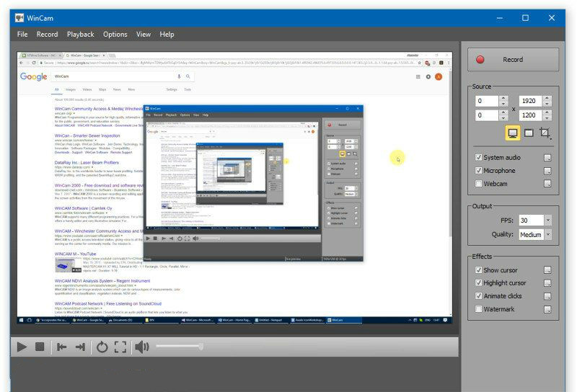Click 'DataRay Inc.: Laser Beam Profilers' result
This screenshot has height=392, width=577.
87,163
